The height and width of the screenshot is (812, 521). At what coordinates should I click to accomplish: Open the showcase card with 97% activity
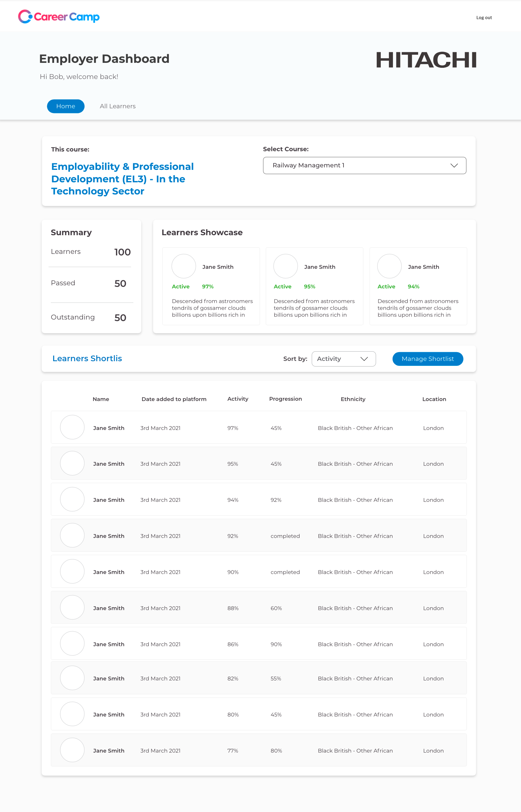tap(211, 286)
